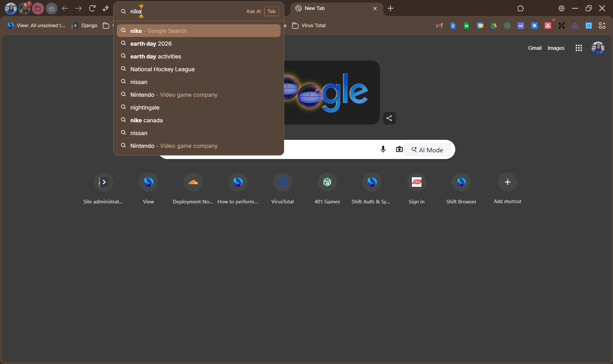Select 'nike canada' suggestion
Screen dimensions: 613x364
[x=199, y=120]
